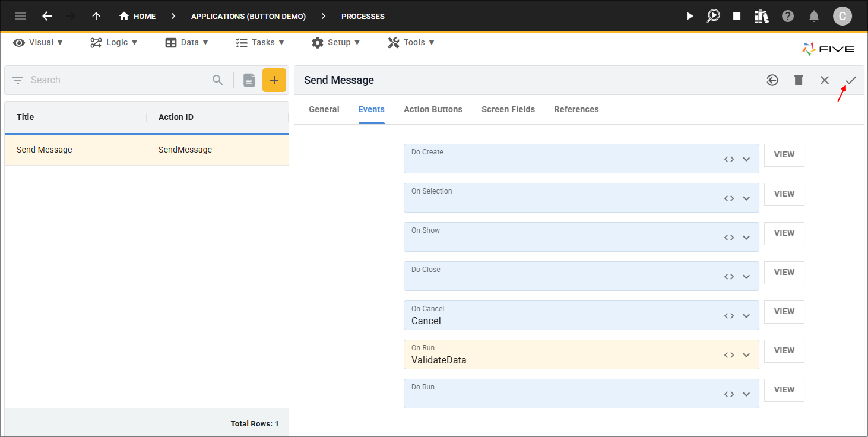This screenshot has height=437, width=868.
Task: Open the Setup menu
Action: click(x=336, y=42)
